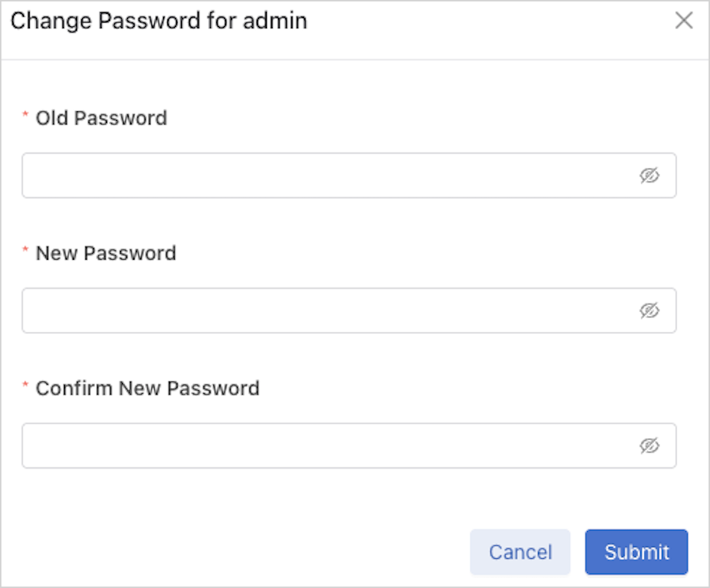Click the Old Password input field
Screen dimensions: 710x588
pos(327,175)
